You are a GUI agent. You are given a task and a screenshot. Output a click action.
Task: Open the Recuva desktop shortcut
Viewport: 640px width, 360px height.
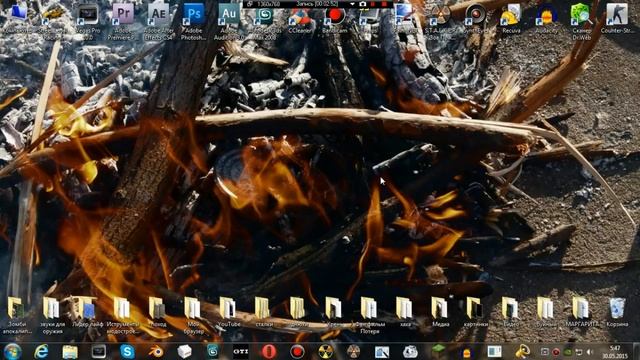pyautogui.click(x=511, y=18)
